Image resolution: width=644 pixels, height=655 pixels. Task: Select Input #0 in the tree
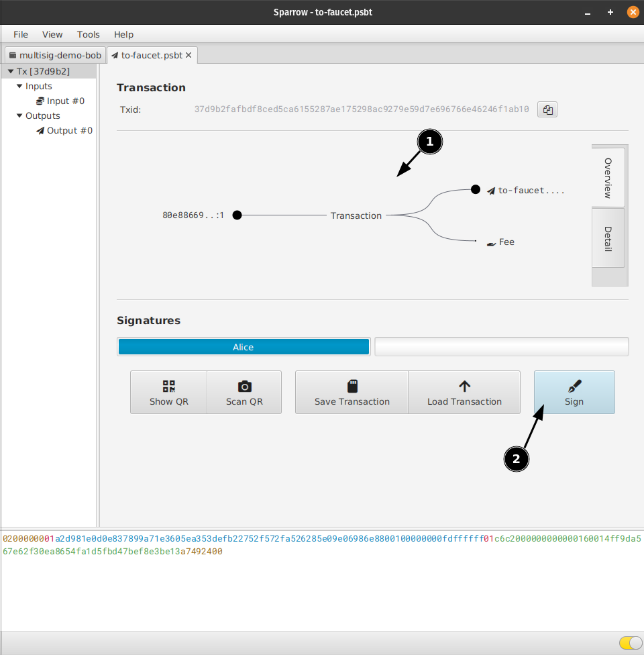tap(65, 101)
